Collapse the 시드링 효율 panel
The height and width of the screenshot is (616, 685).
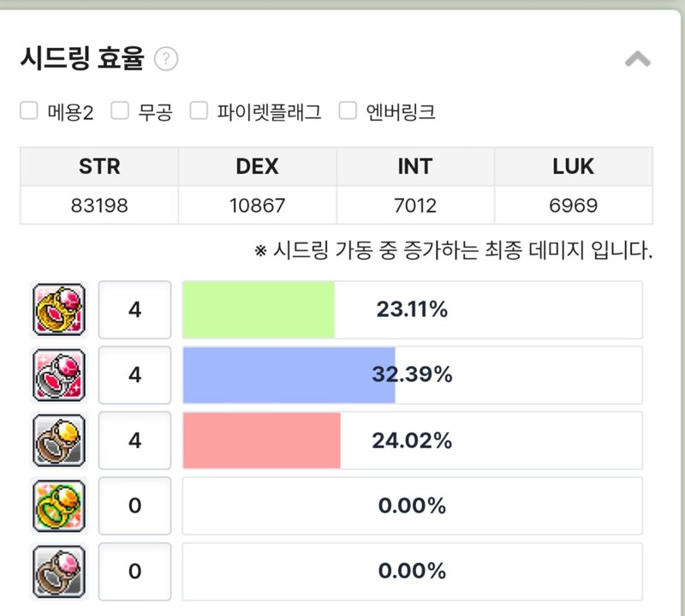pos(638,58)
